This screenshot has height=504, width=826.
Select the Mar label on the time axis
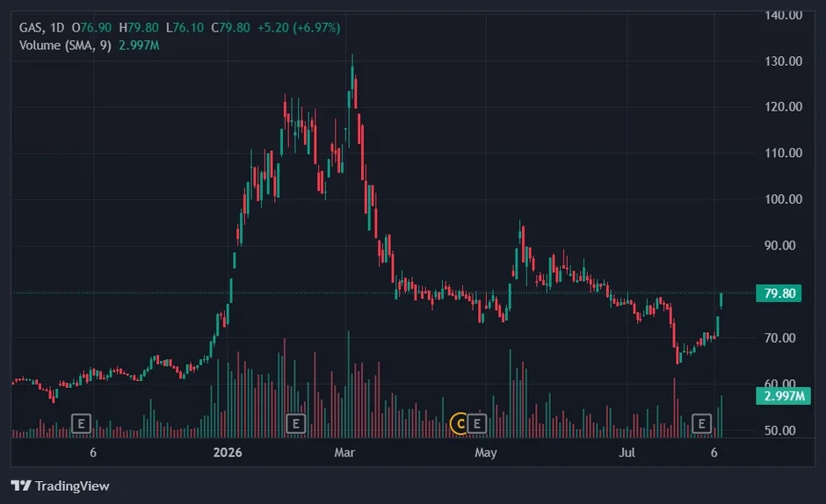tap(344, 452)
